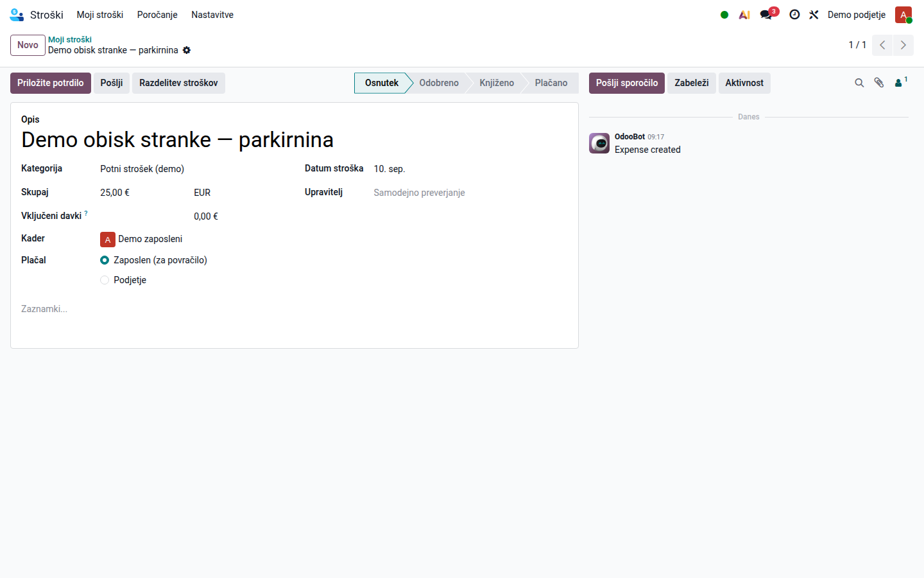The image size is (924, 578).
Task: Click the Aktivnost button
Action: [744, 83]
